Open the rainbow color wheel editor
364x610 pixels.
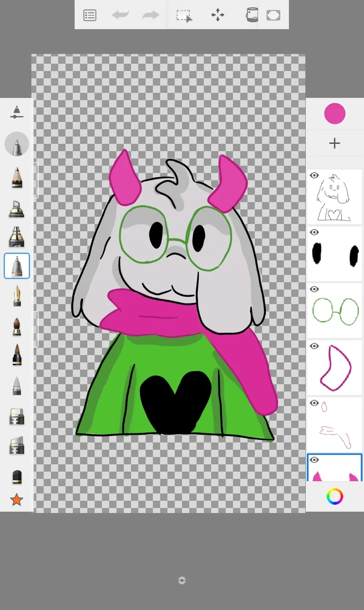pyautogui.click(x=335, y=496)
